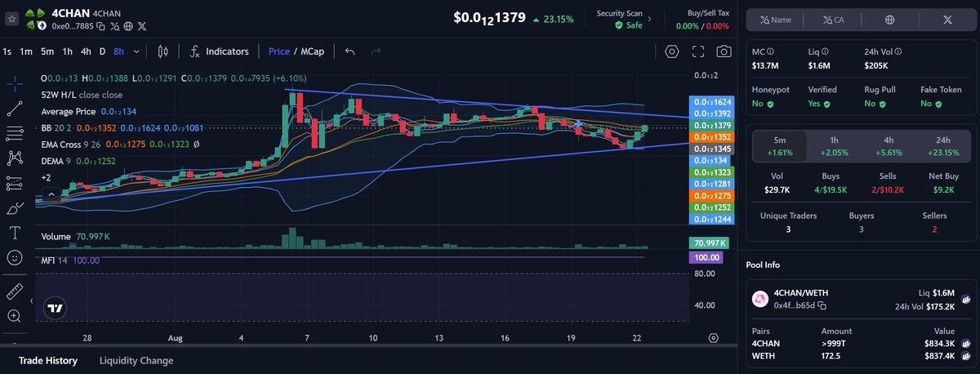980x374 pixels.
Task: Open the X (Twitter) icon under 4CHAN
Action: point(142,27)
